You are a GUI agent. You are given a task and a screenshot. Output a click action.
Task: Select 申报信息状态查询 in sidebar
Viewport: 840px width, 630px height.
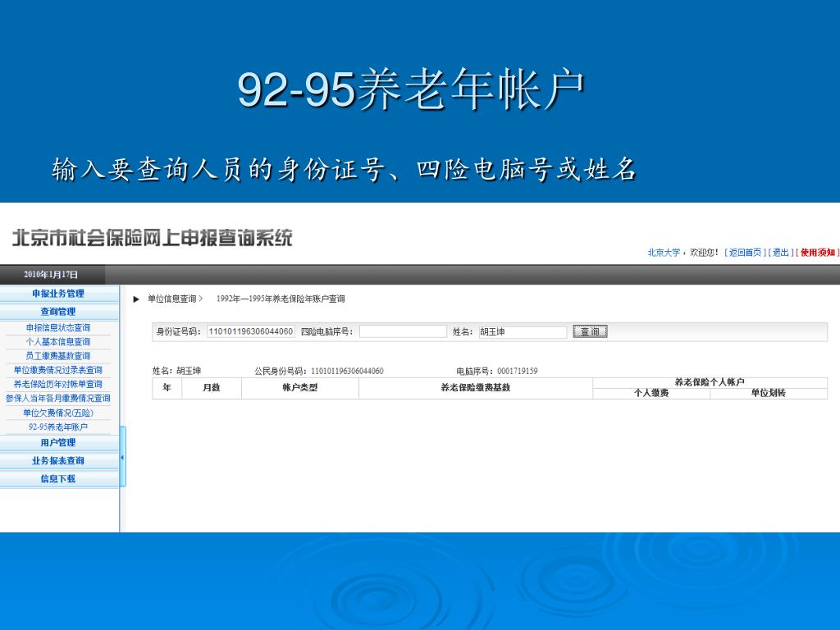point(58,327)
